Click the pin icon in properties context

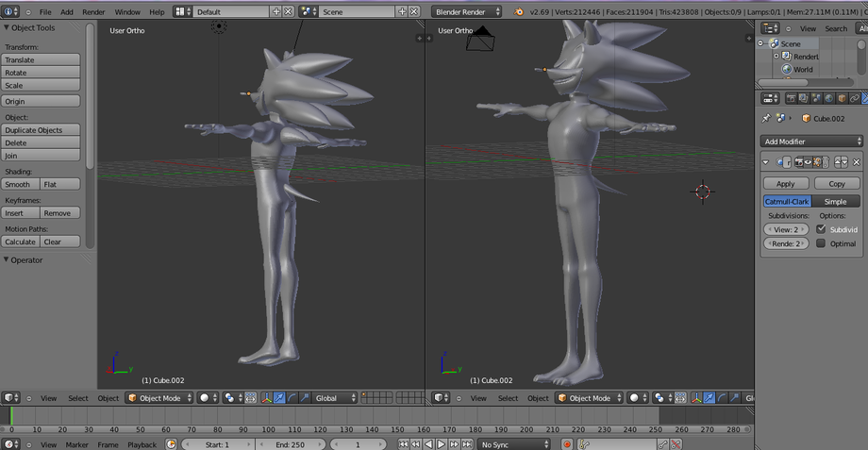click(x=766, y=118)
